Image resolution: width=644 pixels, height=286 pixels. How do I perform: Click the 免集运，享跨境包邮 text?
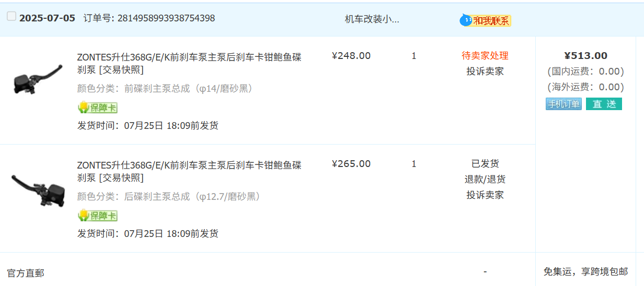click(x=585, y=271)
